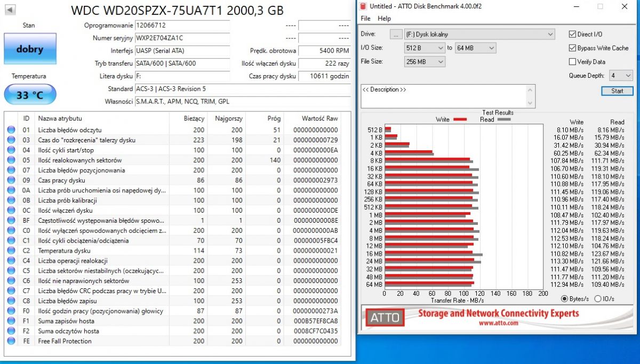The width and height of the screenshot is (640, 364).
Task: Click status circle for C8 błędów zapisu
Action: point(11,301)
